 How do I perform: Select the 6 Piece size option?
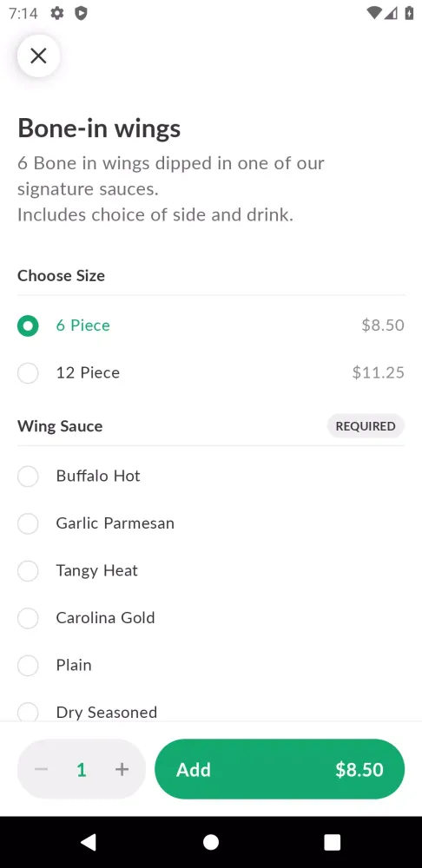pyautogui.click(x=211, y=325)
